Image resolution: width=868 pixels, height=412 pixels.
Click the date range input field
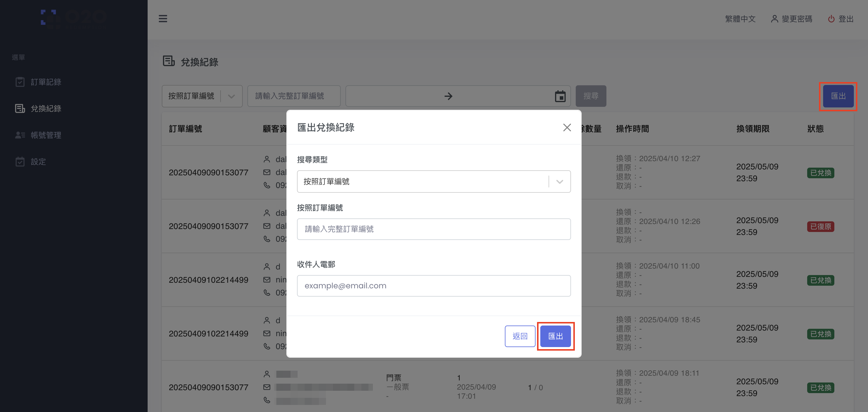(458, 96)
